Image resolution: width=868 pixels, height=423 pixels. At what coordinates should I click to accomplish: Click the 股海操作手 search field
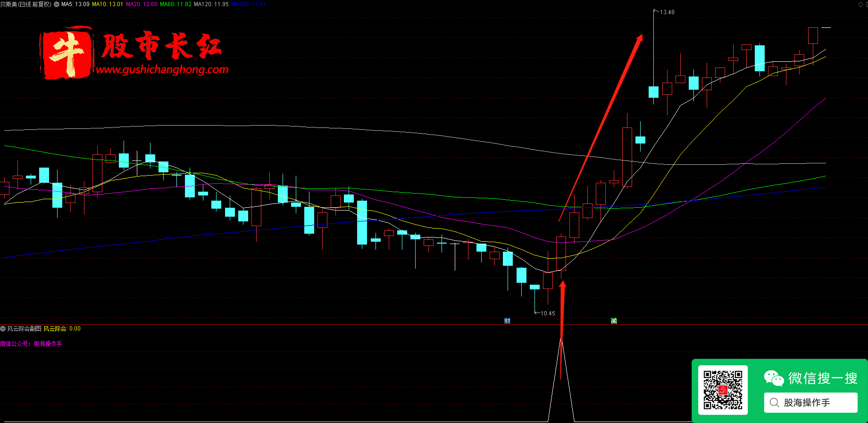[811, 402]
